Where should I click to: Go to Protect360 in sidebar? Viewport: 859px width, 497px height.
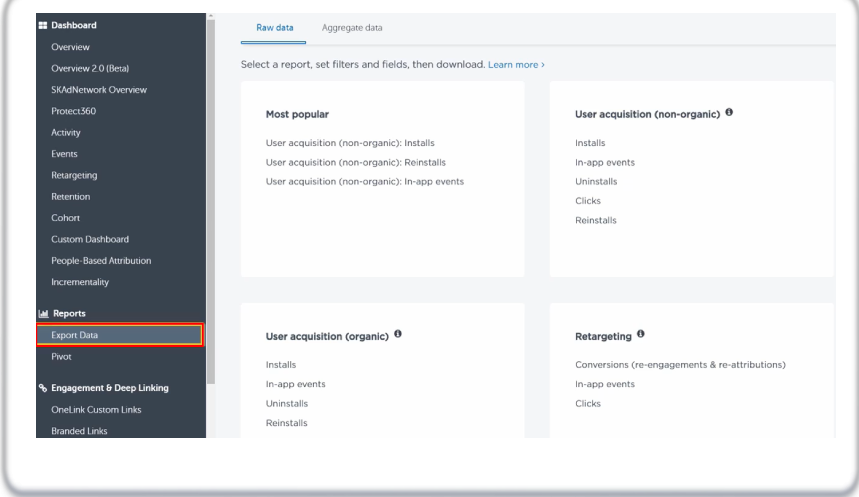[x=73, y=111]
